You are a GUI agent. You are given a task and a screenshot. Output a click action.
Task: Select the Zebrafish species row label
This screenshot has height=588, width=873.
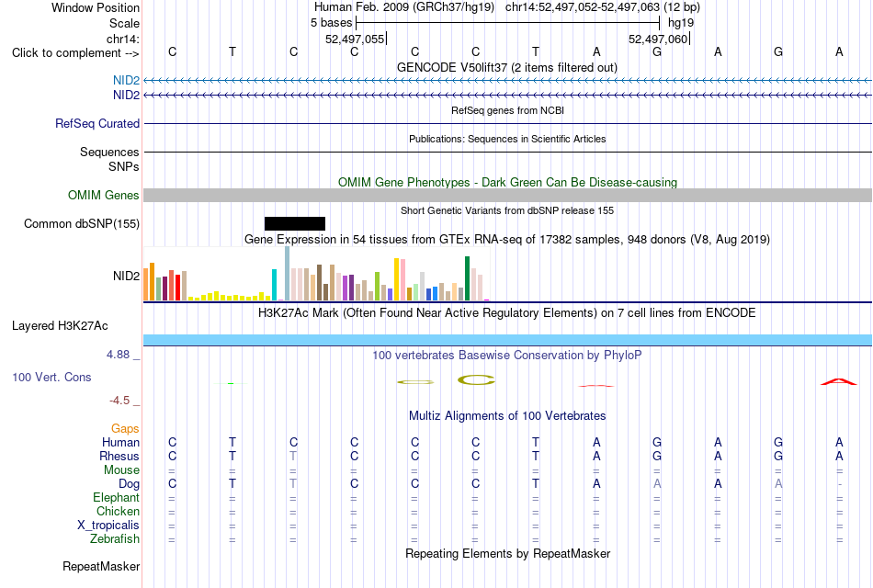pyautogui.click(x=115, y=538)
